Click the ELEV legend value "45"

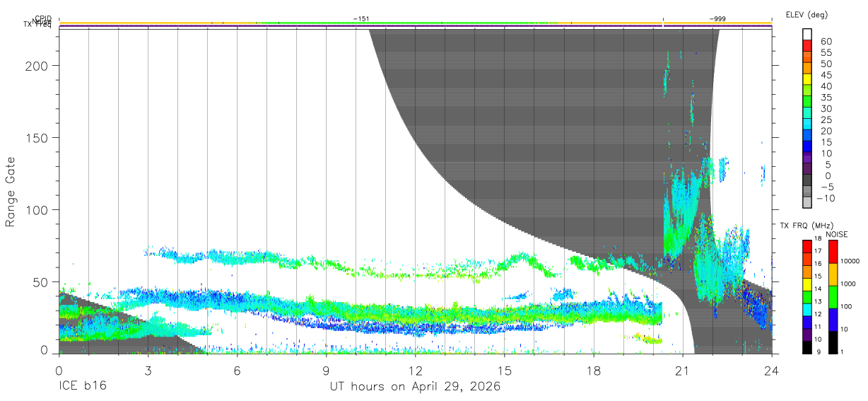click(828, 75)
